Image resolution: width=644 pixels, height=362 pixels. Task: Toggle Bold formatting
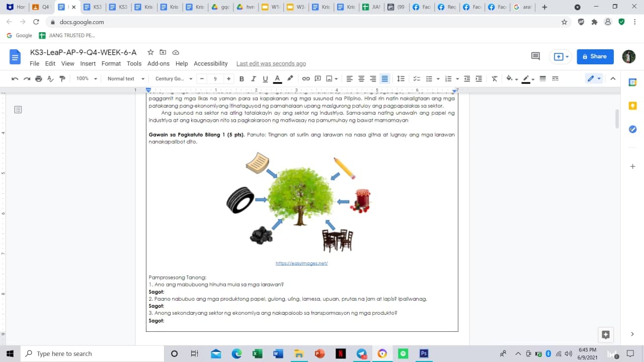pyautogui.click(x=242, y=78)
